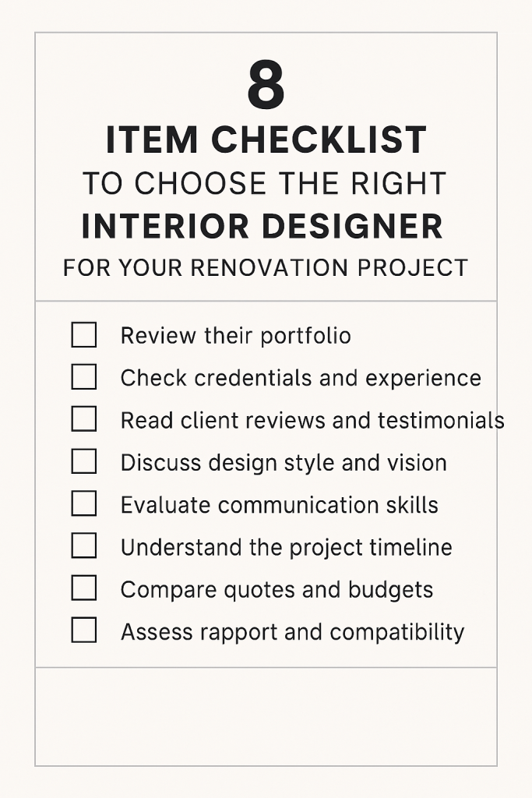532x798 pixels.
Task: Click the 'Read client reviews and testimonials' text
Action: pos(312,421)
